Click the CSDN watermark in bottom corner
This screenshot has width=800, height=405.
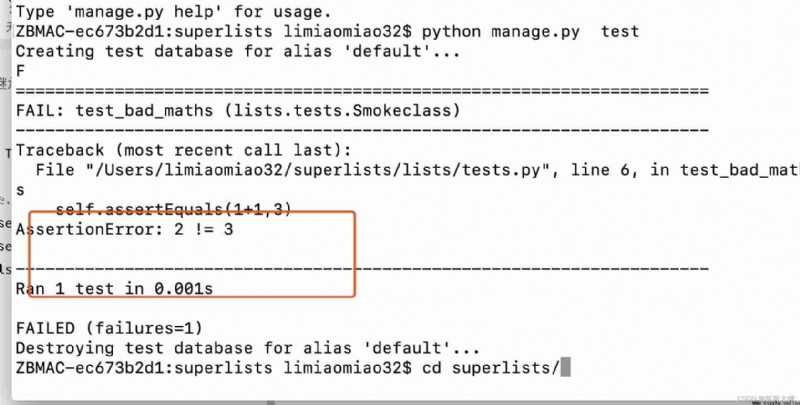pyautogui.click(x=765, y=399)
